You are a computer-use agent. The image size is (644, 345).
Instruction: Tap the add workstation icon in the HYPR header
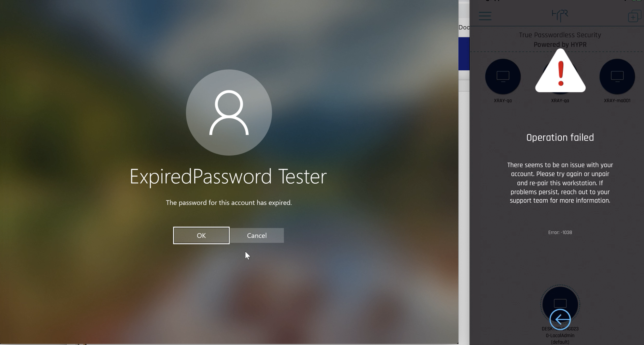634,16
